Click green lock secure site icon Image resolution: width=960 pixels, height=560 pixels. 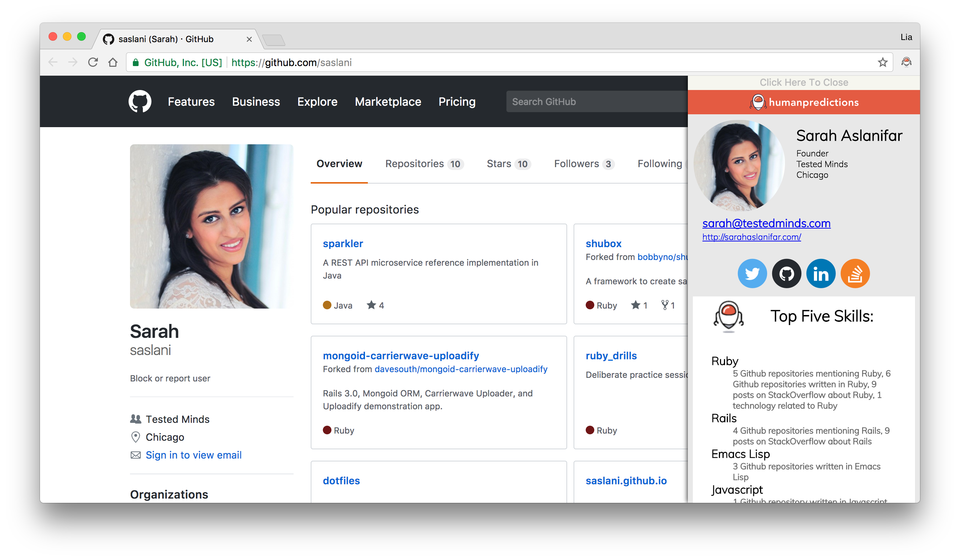pos(135,62)
